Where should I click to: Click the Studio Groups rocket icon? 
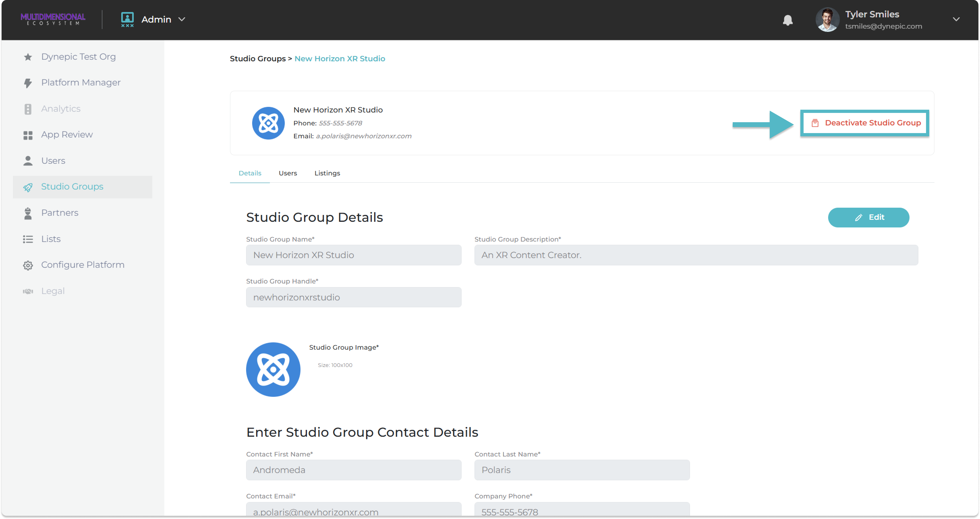28,187
